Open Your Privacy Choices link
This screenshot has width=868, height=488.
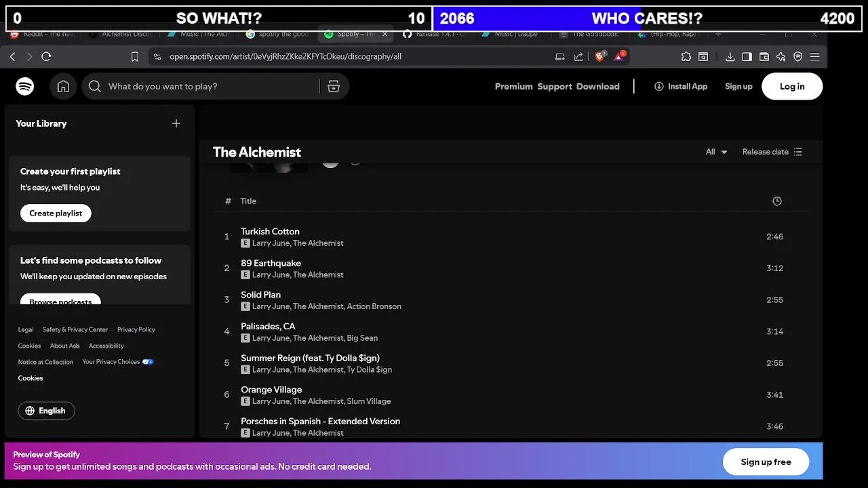[118, 362]
